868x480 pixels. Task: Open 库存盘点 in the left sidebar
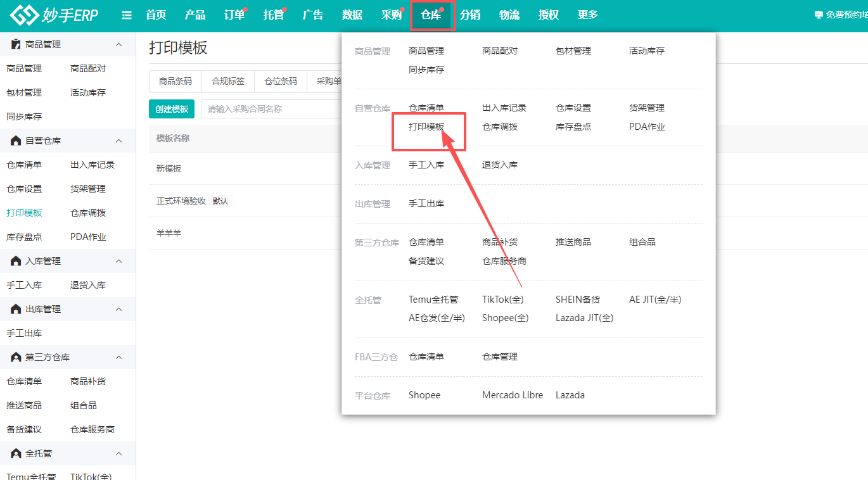[24, 237]
